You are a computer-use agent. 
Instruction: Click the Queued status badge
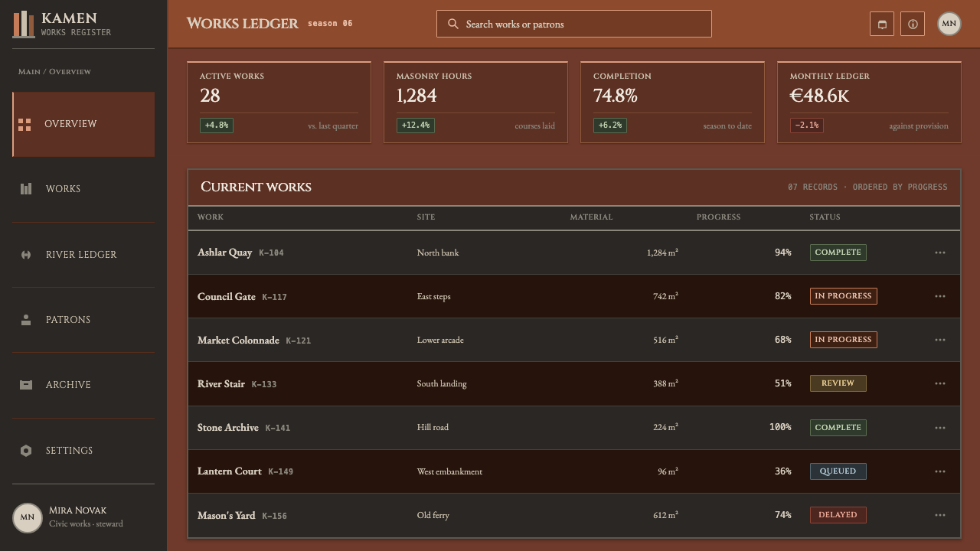coord(838,471)
